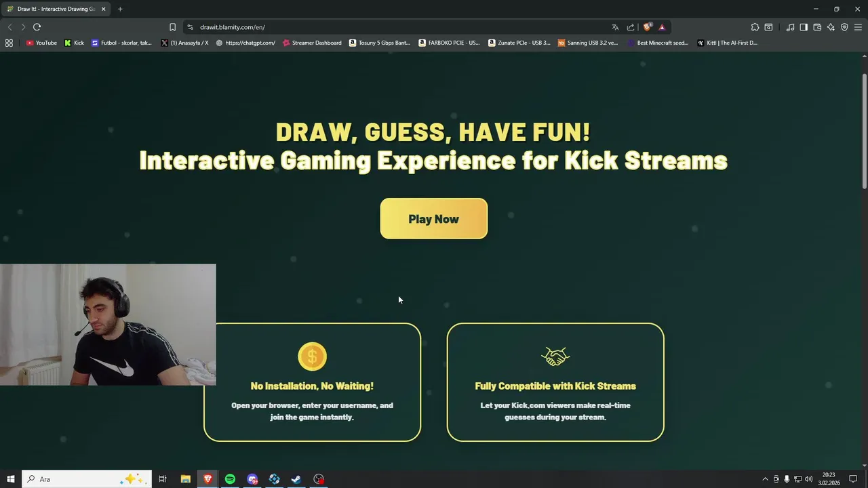The width and height of the screenshot is (868, 488).
Task: Click the taskbar search box labeled Ara
Action: pos(87,479)
